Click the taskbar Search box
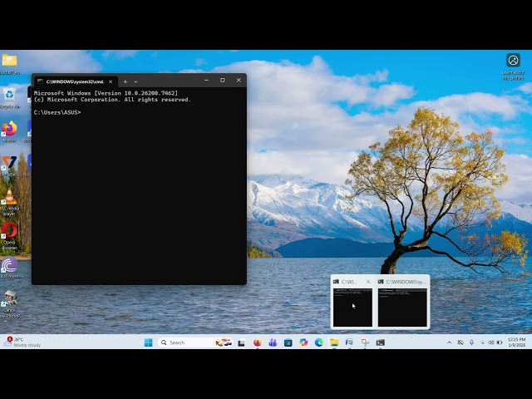The width and height of the screenshot is (532, 399). 196,342
